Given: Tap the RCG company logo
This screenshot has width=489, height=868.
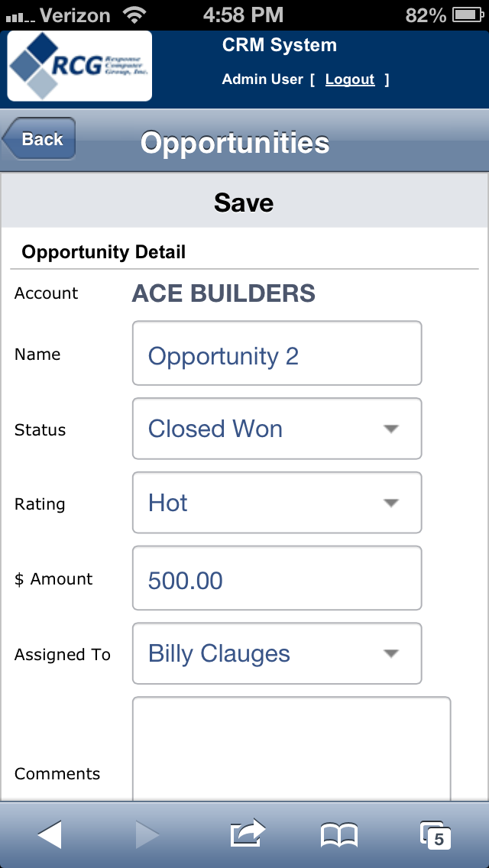Looking at the screenshot, I should coord(79,66).
